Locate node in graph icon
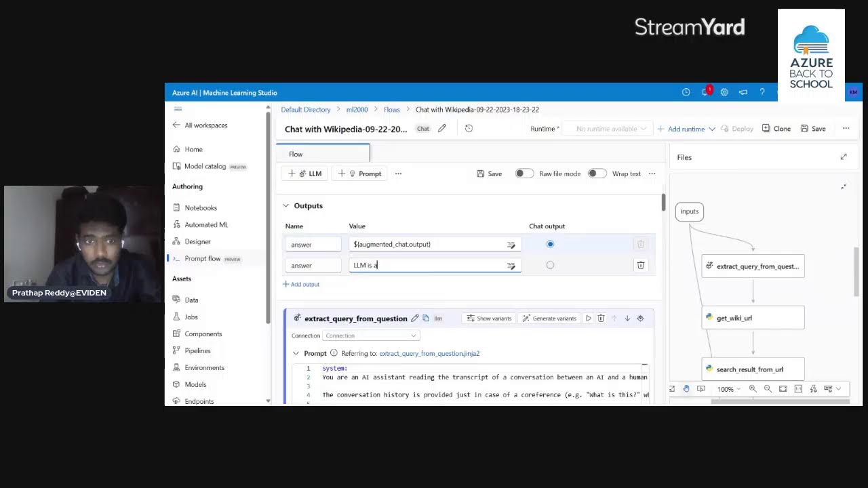 [640, 318]
